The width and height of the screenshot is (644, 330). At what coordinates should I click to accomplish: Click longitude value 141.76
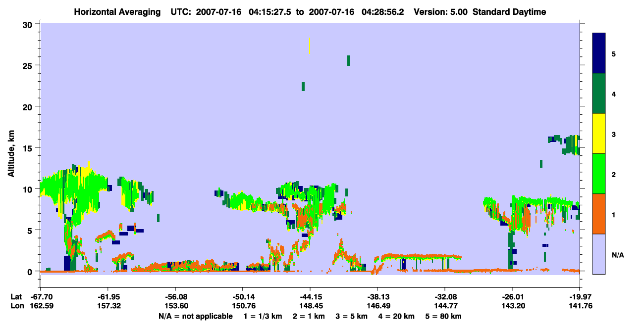[x=580, y=305]
